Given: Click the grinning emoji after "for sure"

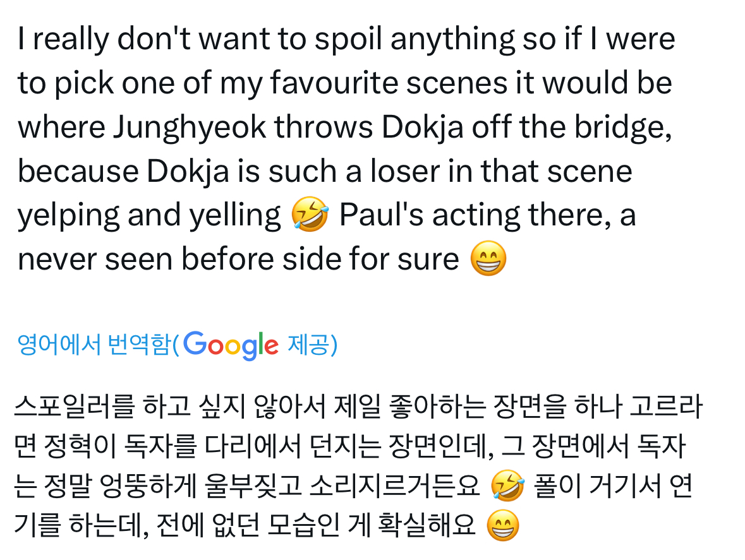Looking at the screenshot, I should (x=488, y=259).
